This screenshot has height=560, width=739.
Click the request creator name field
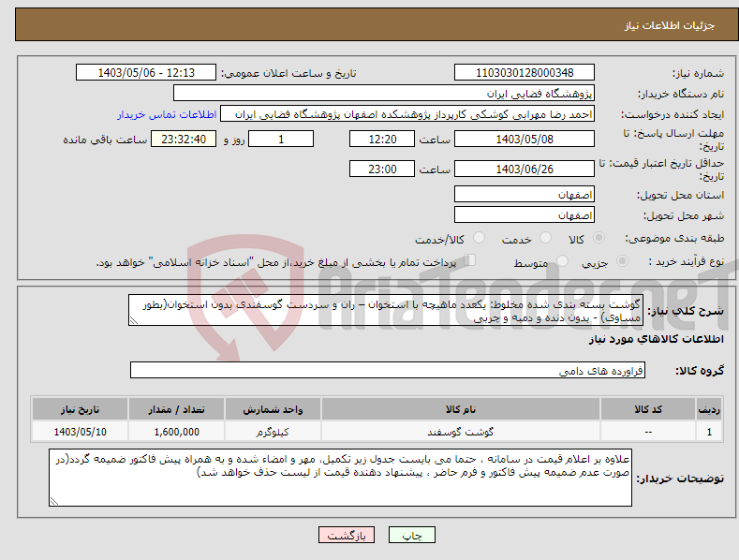[407, 114]
